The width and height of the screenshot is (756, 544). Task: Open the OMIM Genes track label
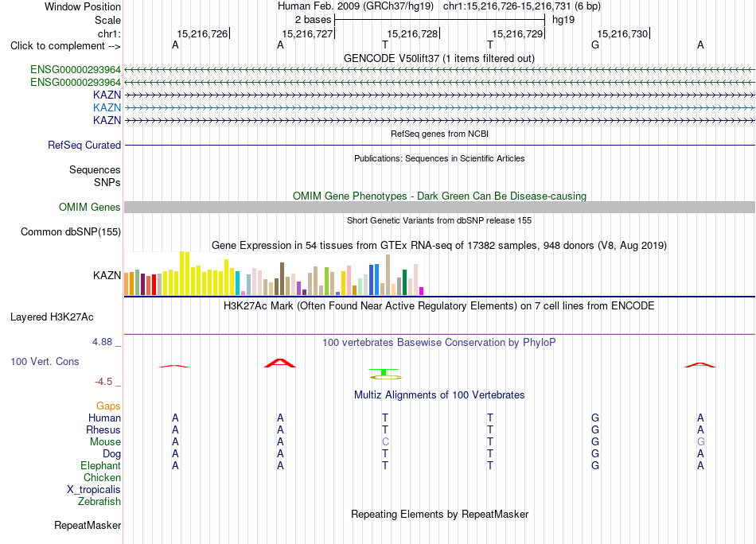(x=90, y=208)
